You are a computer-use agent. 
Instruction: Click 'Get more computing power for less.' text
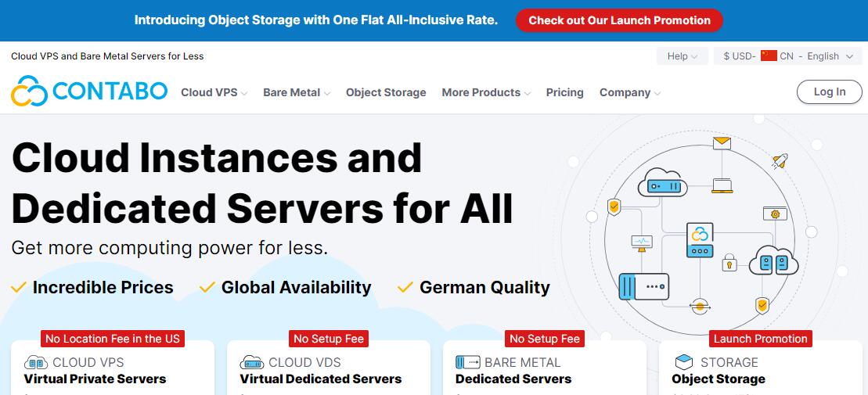click(x=169, y=247)
